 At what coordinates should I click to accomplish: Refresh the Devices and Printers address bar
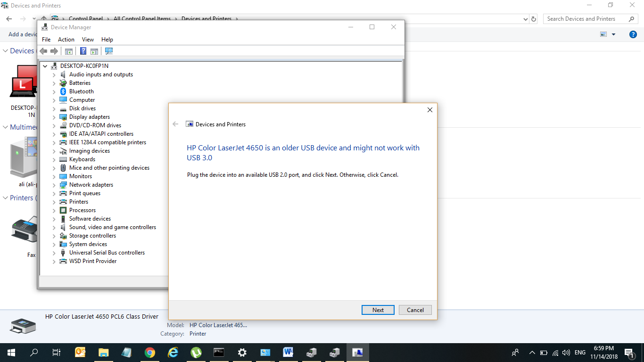(534, 19)
